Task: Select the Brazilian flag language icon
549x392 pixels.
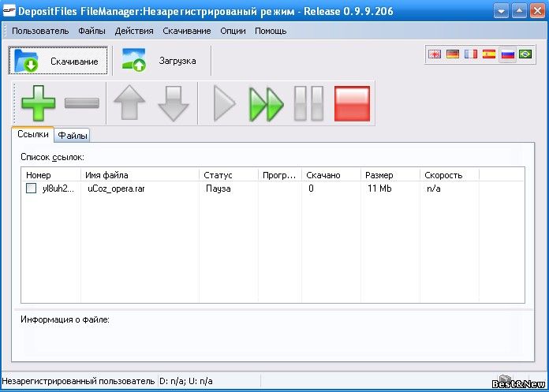Action: coord(525,54)
